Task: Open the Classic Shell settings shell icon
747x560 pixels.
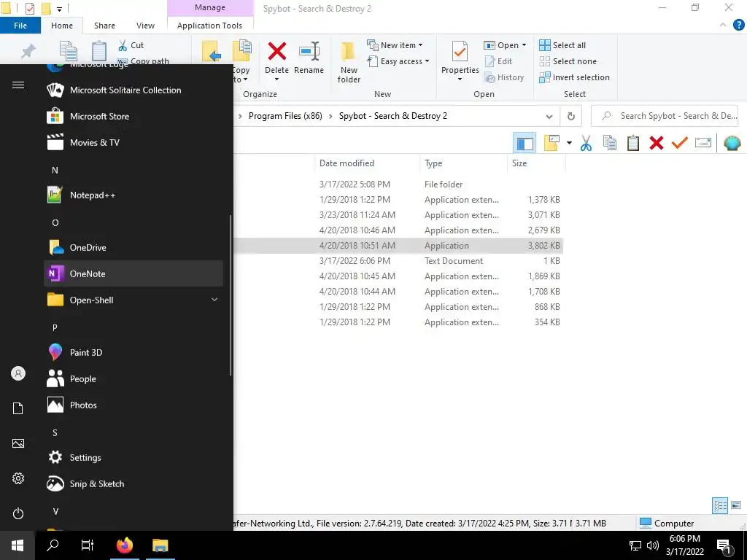Action: [732, 143]
